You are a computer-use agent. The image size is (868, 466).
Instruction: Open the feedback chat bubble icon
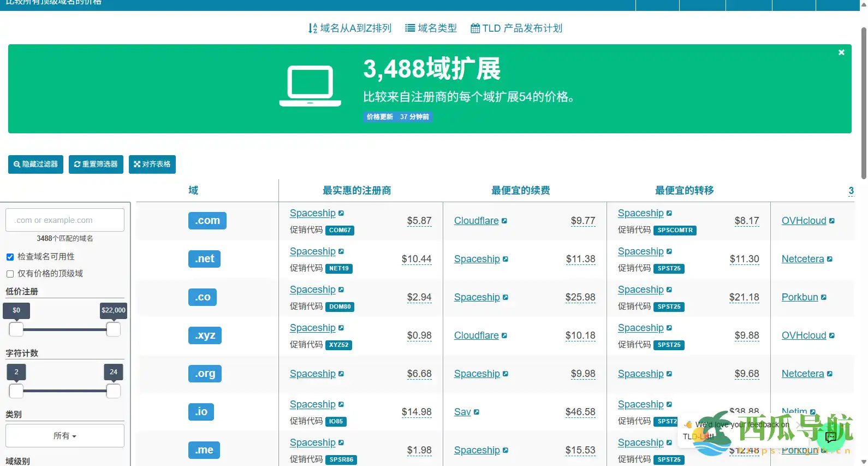point(831,436)
